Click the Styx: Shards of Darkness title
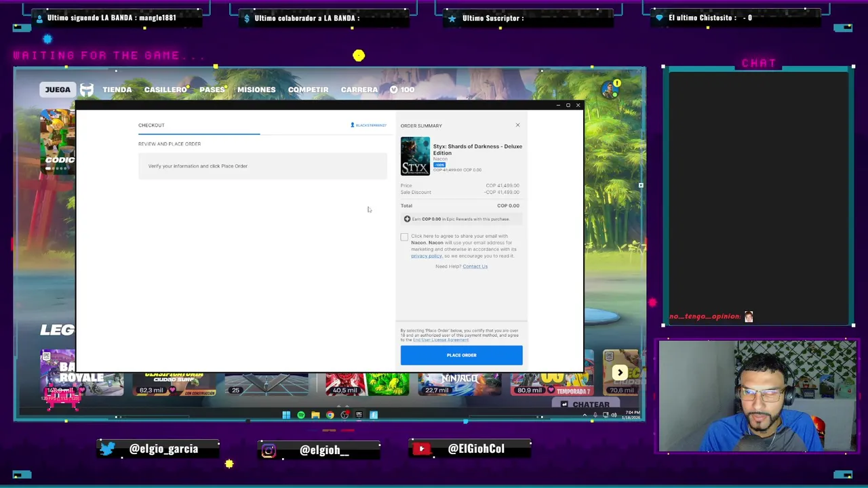 [x=477, y=149]
